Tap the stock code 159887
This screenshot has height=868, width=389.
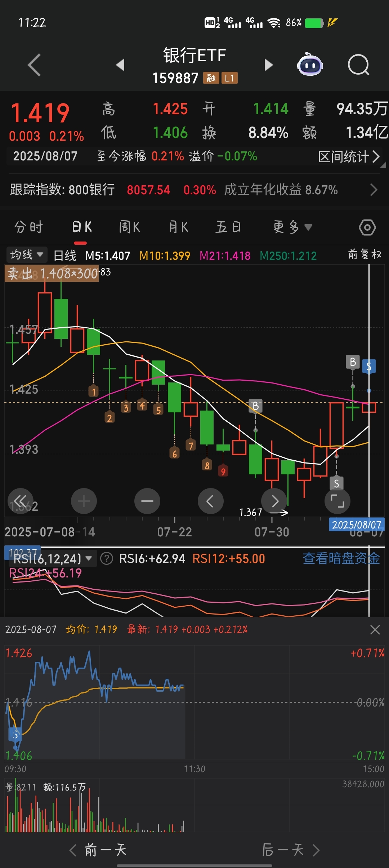click(175, 78)
